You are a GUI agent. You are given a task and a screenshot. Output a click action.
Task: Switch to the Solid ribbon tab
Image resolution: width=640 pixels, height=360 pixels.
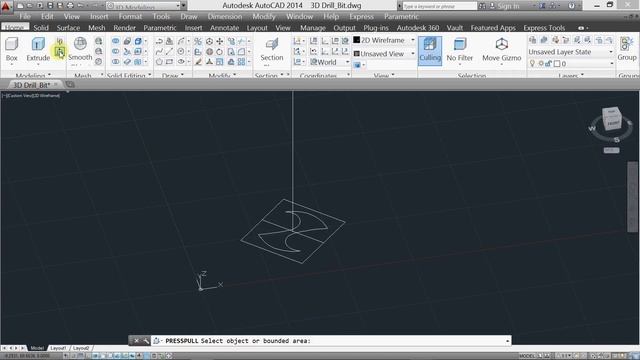point(41,28)
